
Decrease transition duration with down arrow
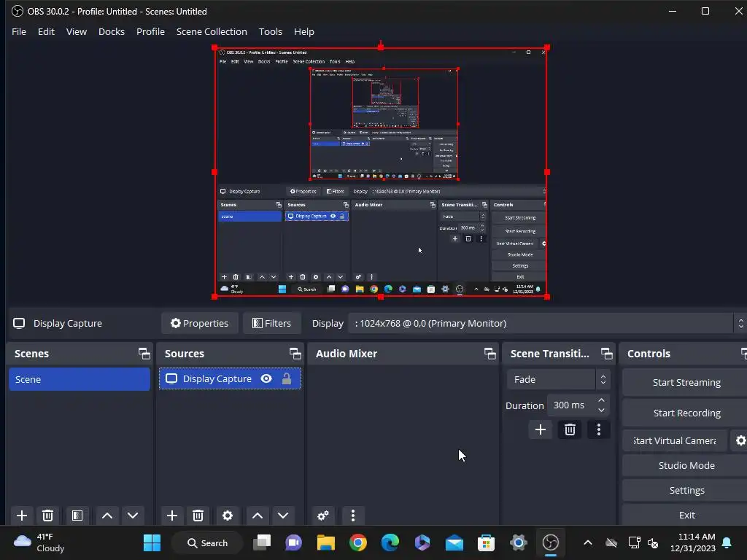click(x=601, y=410)
